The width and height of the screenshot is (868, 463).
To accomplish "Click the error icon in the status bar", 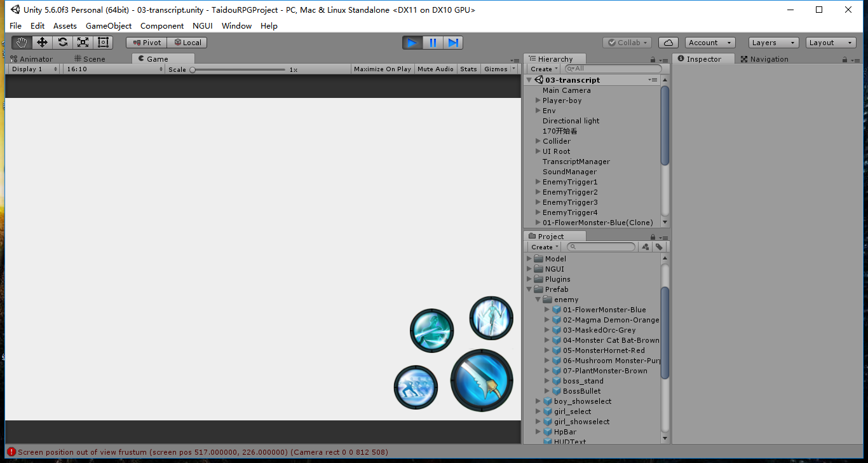I will (11, 452).
